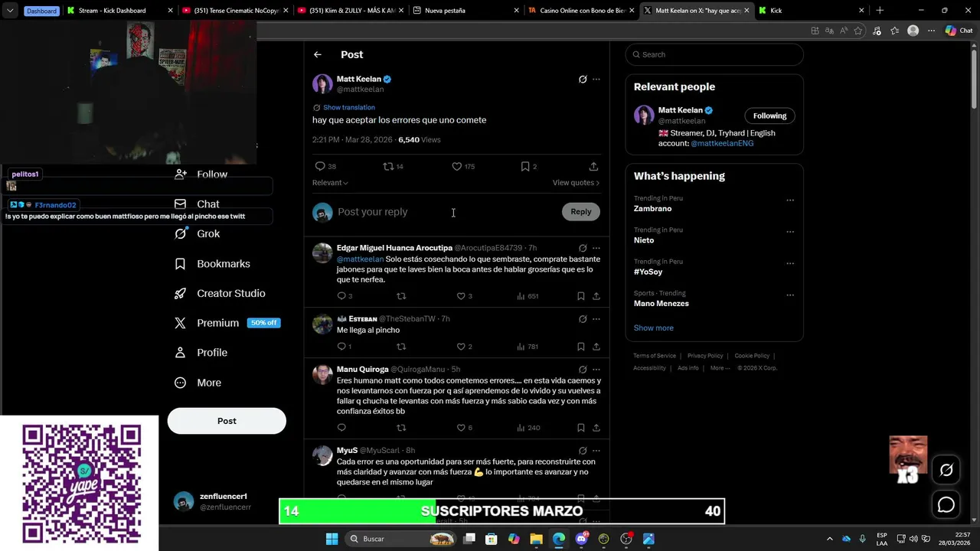Expand footer More link
This screenshot has height=551, width=980.
720,368
